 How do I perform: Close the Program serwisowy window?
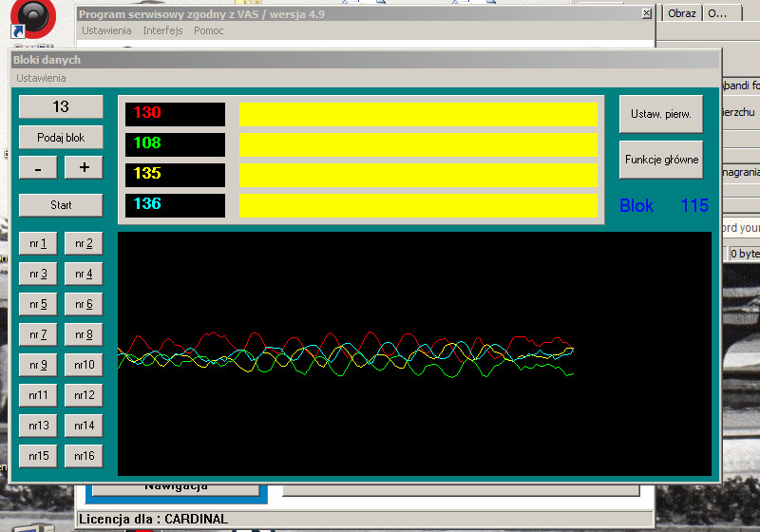click(x=647, y=13)
